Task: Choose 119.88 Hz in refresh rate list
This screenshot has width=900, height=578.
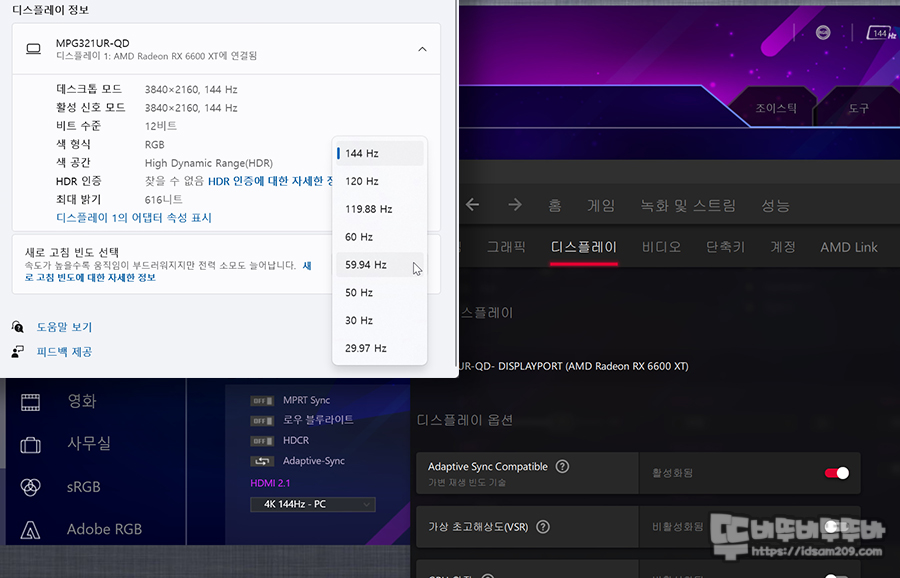Action: [x=379, y=209]
